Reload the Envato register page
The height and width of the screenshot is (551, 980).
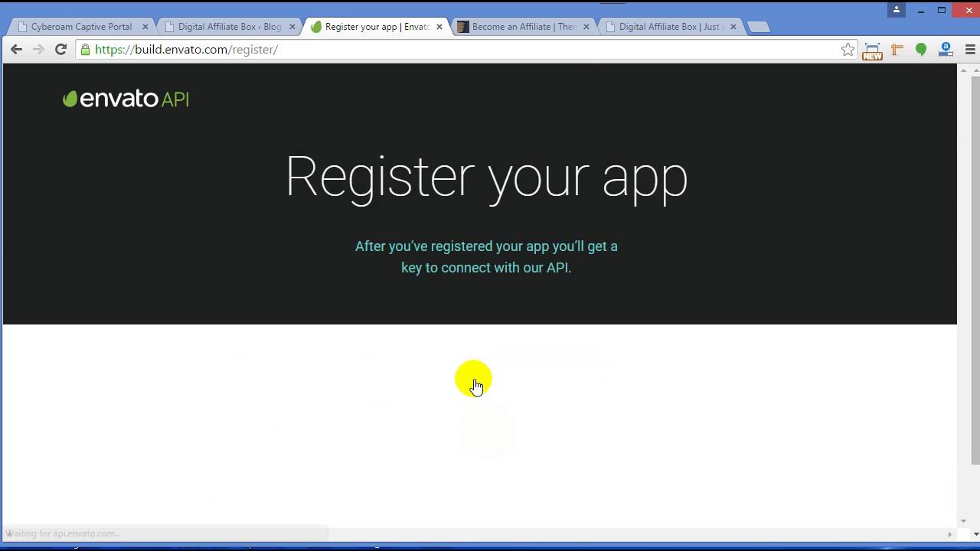point(60,49)
